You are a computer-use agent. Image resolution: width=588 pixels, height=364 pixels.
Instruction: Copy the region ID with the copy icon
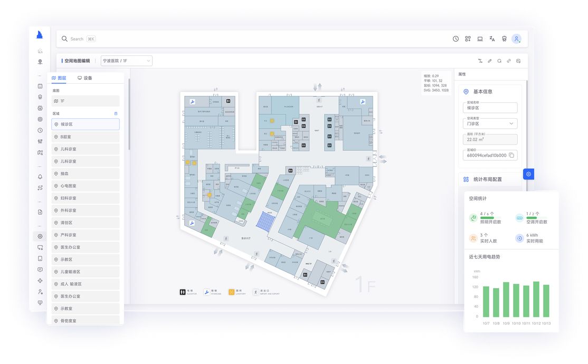(511, 156)
